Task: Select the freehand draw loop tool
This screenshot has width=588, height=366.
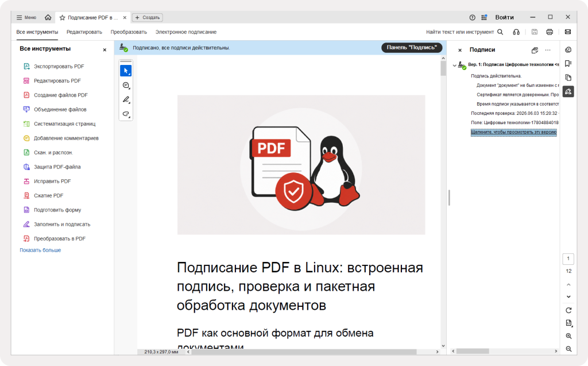Action: click(126, 114)
